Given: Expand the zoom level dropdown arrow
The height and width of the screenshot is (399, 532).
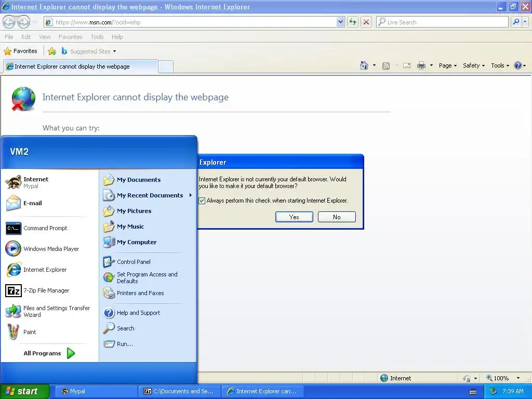Looking at the screenshot, I should click(518, 378).
